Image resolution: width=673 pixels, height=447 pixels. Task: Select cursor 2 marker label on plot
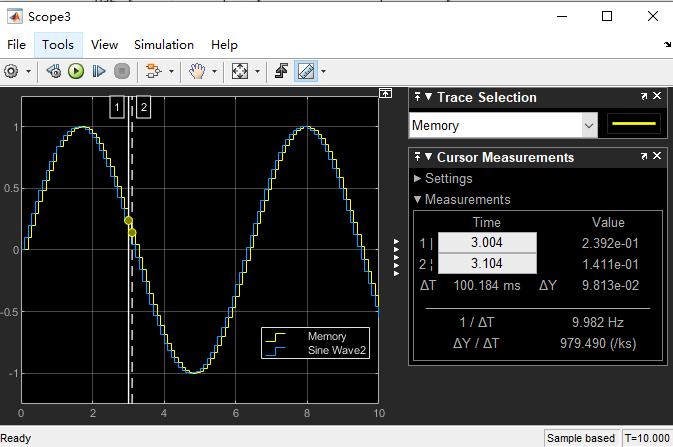144,107
